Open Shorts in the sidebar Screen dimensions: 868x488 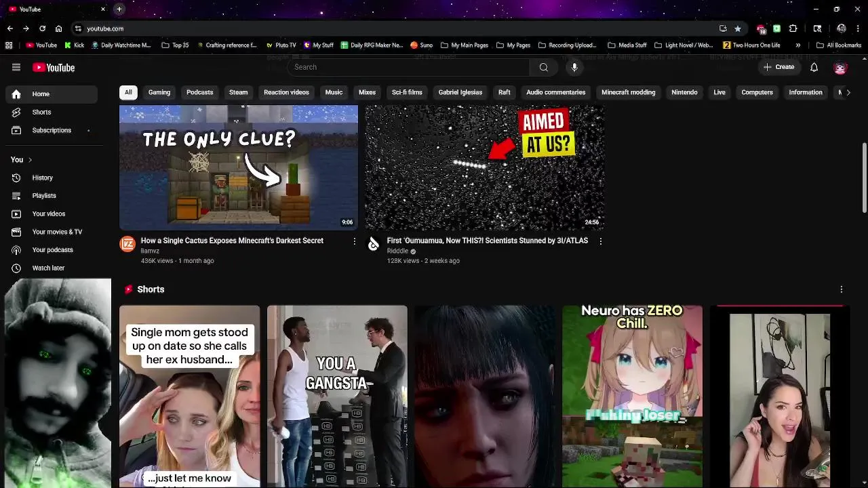pyautogui.click(x=51, y=112)
